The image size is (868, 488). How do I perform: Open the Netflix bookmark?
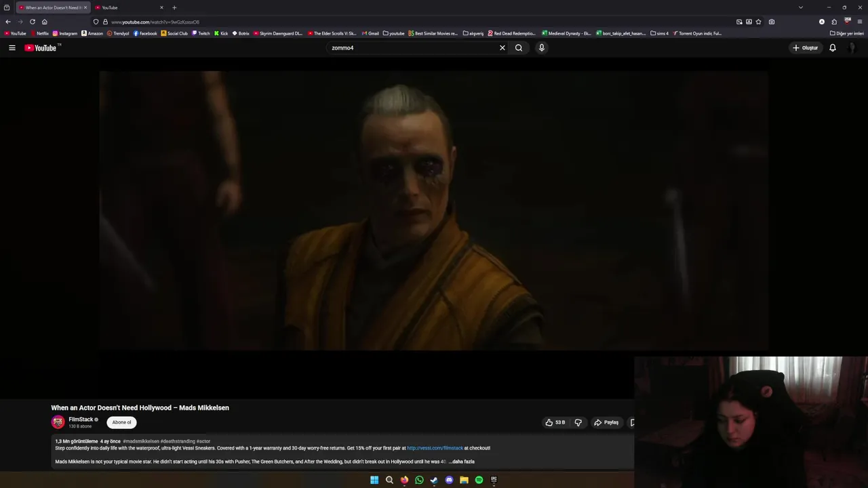pos(39,33)
